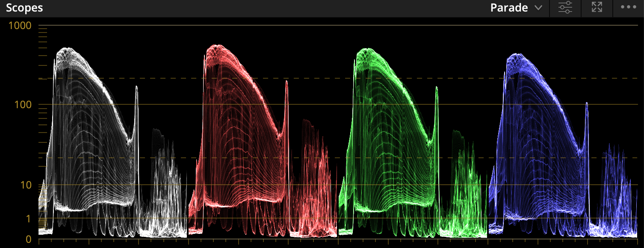Click the Scopes panel title

[24, 8]
